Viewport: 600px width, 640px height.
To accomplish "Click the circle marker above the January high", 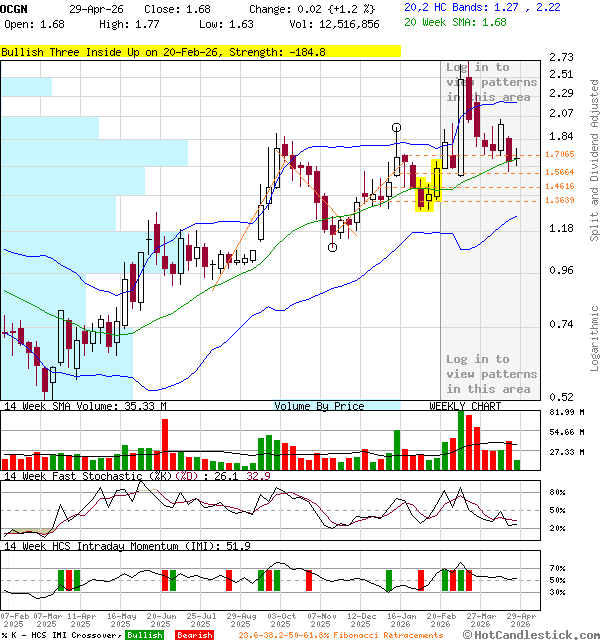I will (397, 127).
